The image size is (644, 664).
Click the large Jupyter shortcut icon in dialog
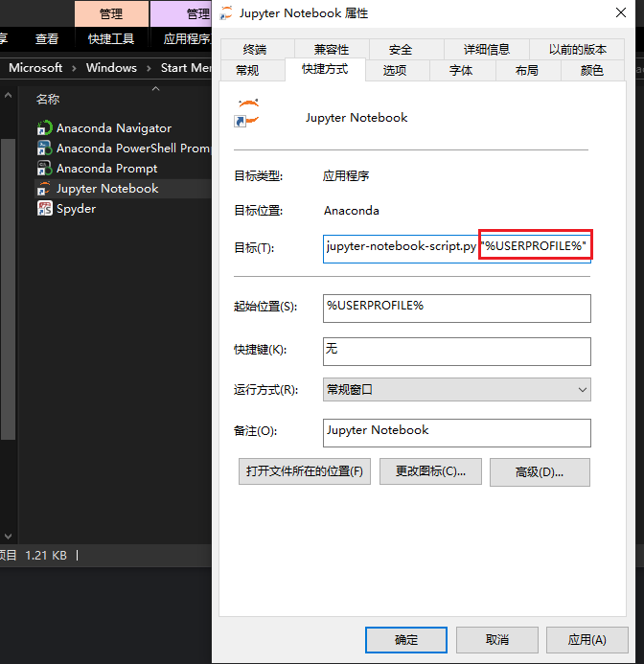[247, 113]
